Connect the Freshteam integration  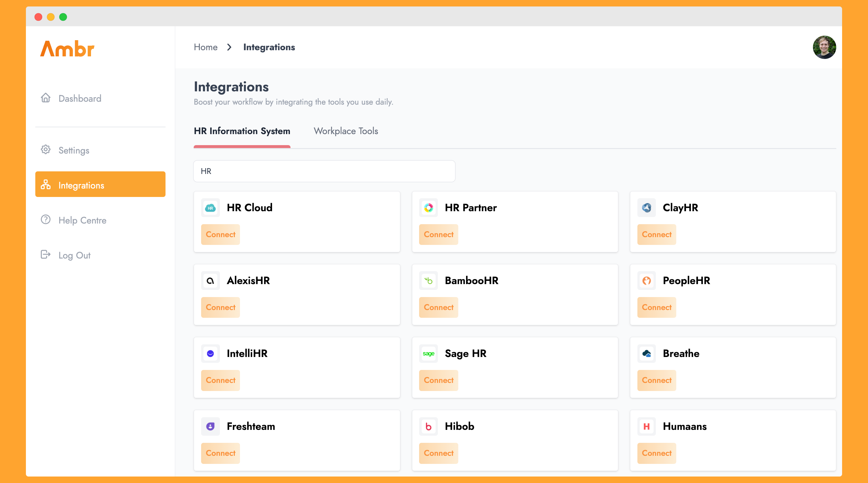point(220,453)
